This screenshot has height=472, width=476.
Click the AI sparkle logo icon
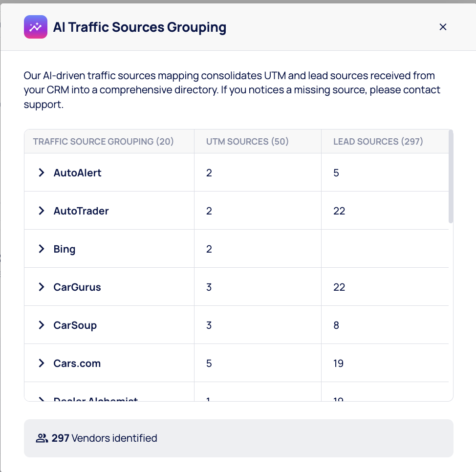click(x=35, y=27)
